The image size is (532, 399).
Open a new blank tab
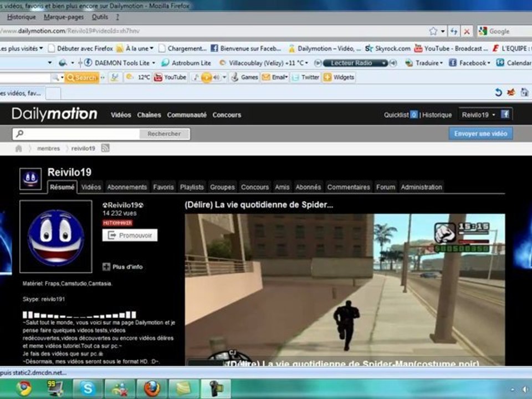tap(53, 93)
